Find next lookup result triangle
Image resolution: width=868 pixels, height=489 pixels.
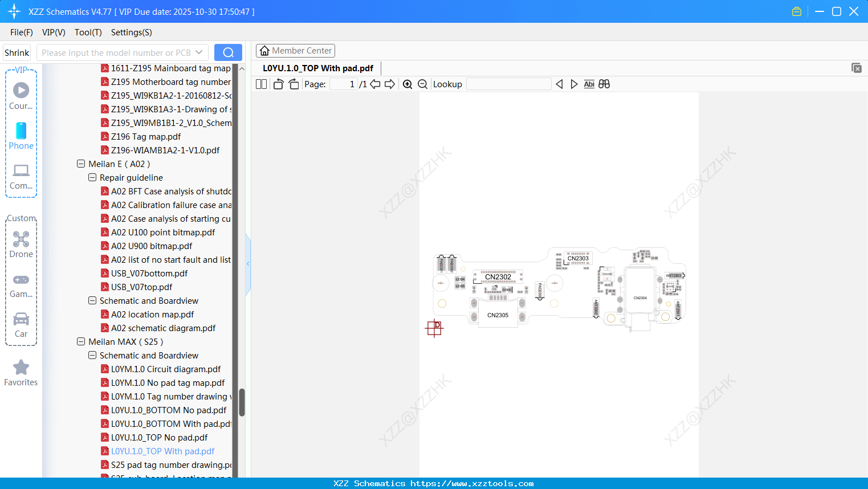tap(574, 84)
